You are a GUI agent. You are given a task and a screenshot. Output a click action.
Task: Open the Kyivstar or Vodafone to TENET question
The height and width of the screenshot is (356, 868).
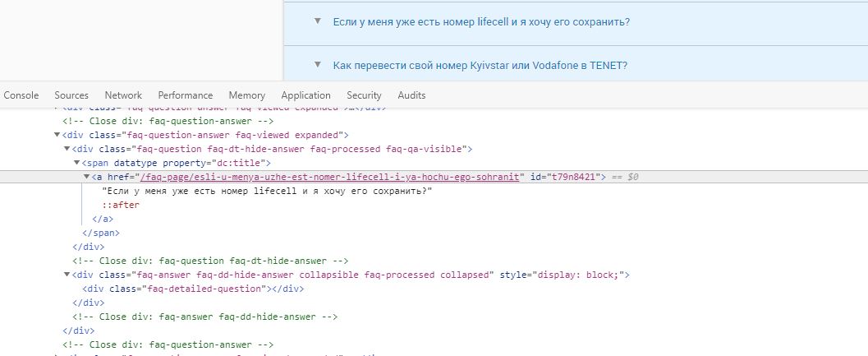(x=480, y=66)
